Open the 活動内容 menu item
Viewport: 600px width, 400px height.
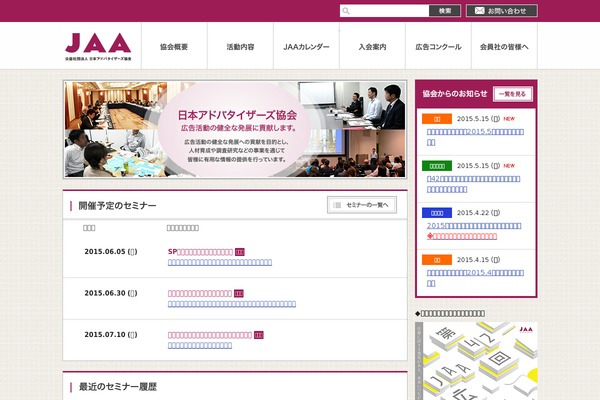click(240, 47)
